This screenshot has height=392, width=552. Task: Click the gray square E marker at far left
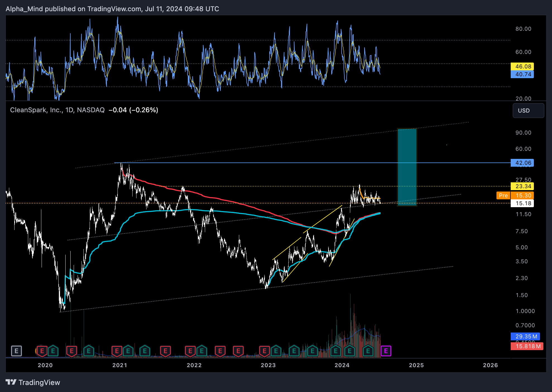tap(16, 351)
